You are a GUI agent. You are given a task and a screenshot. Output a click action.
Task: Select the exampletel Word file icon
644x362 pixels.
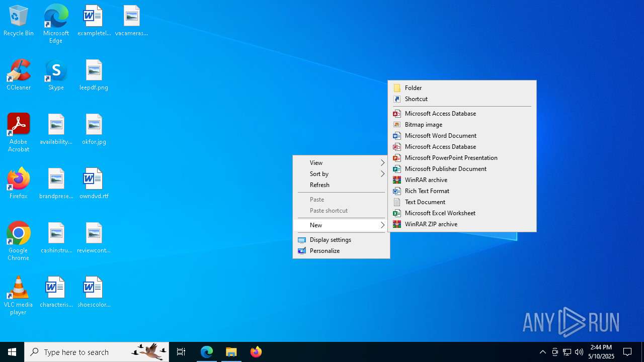click(x=94, y=21)
